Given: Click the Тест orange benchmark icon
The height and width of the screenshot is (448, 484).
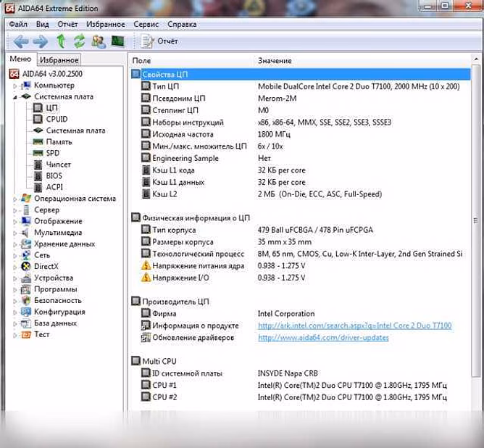Looking at the screenshot, I should click(x=25, y=334).
